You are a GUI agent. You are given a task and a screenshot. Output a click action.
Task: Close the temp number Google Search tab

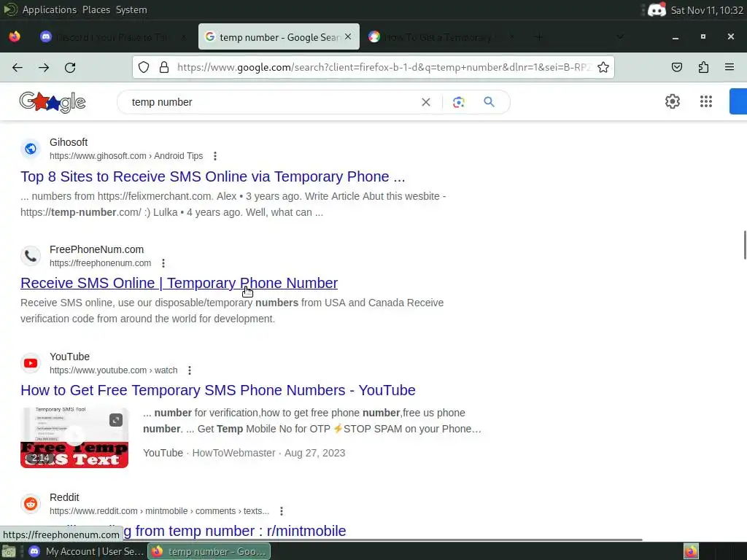point(348,36)
